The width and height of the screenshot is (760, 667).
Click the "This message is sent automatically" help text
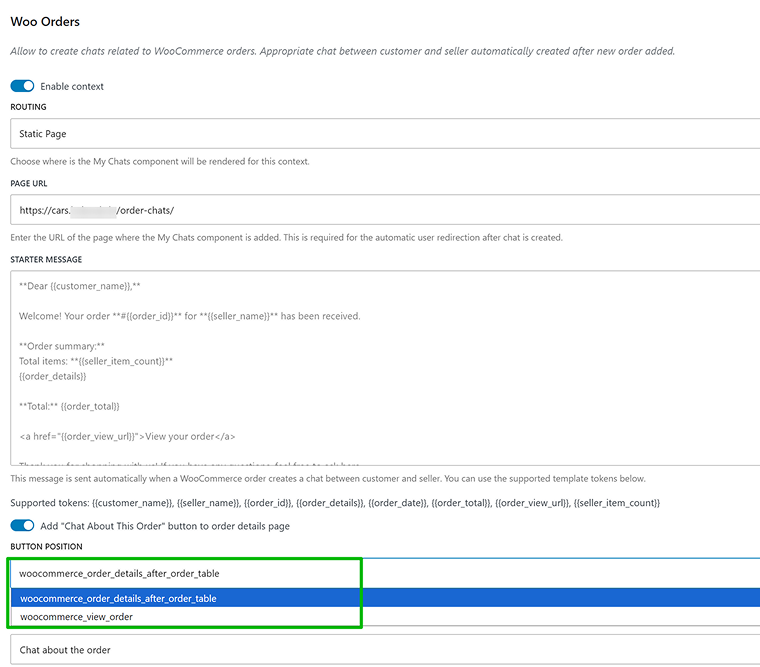pyautogui.click(x=328, y=478)
